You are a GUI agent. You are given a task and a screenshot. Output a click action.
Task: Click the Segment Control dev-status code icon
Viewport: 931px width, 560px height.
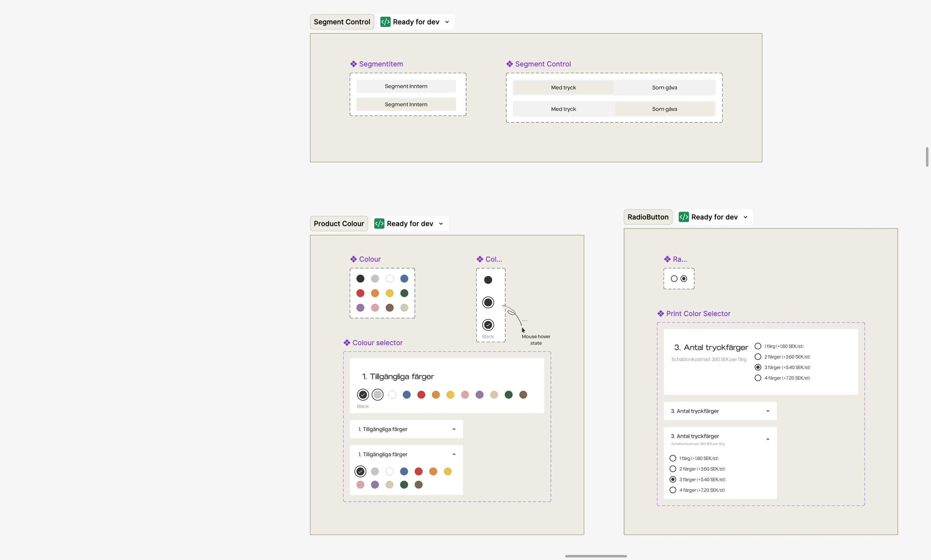click(385, 22)
